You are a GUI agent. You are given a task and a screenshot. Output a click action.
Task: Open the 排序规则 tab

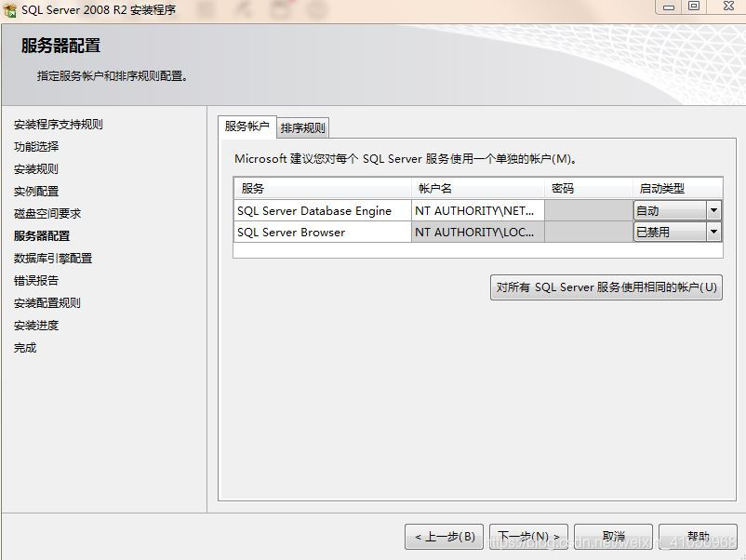(302, 127)
